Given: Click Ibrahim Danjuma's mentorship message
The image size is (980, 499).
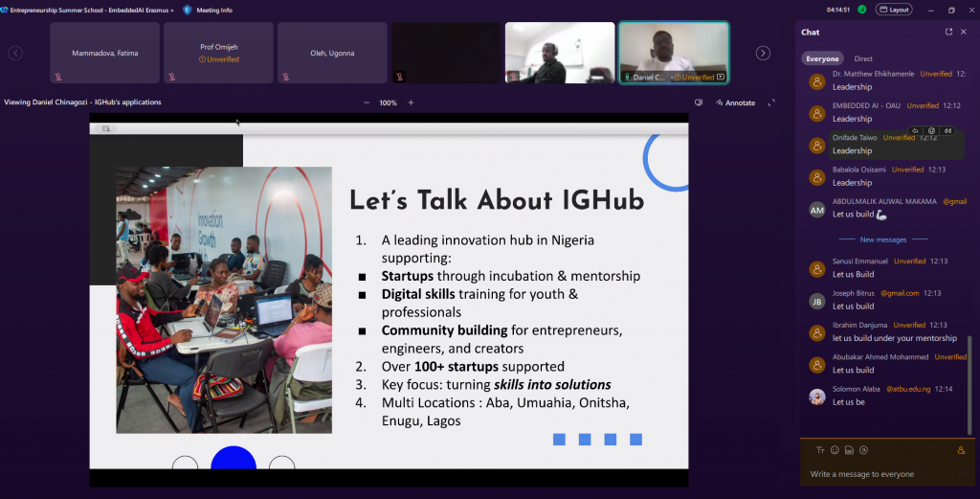Looking at the screenshot, I should (895, 338).
